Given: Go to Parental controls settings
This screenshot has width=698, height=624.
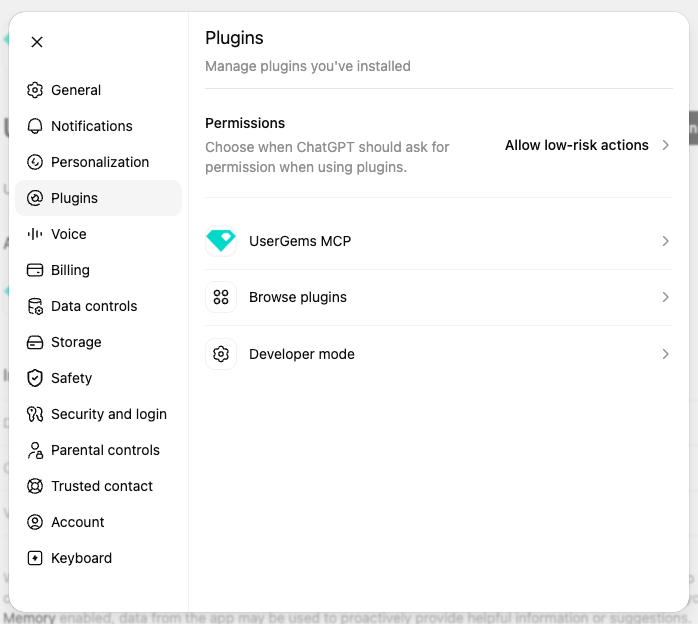Looking at the screenshot, I should pyautogui.click(x=98, y=450).
